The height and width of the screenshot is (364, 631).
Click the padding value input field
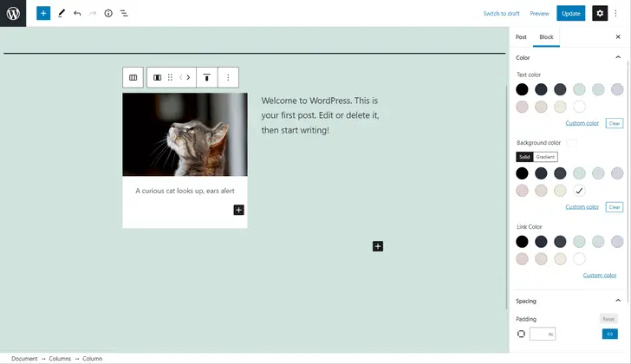click(543, 334)
